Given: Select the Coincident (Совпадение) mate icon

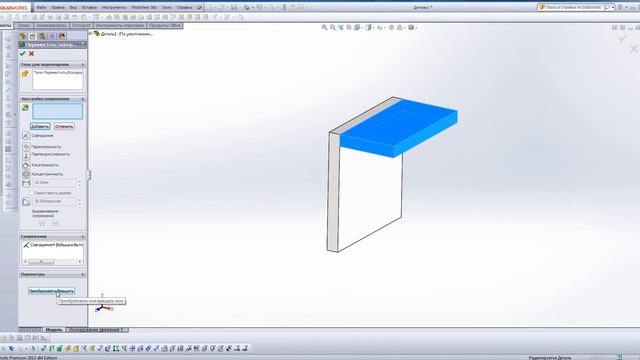Looking at the screenshot, I should 26,135.
